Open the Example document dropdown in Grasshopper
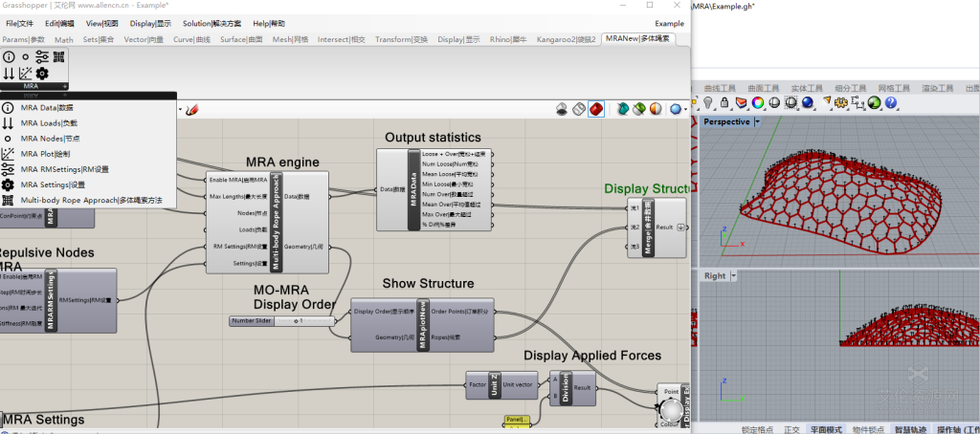This screenshot has width=980, height=434. coord(669,24)
